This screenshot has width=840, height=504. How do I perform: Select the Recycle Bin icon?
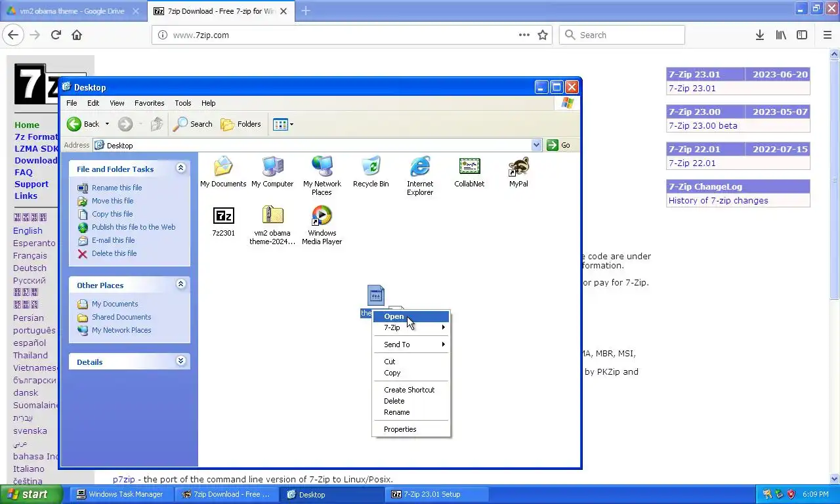point(371,172)
